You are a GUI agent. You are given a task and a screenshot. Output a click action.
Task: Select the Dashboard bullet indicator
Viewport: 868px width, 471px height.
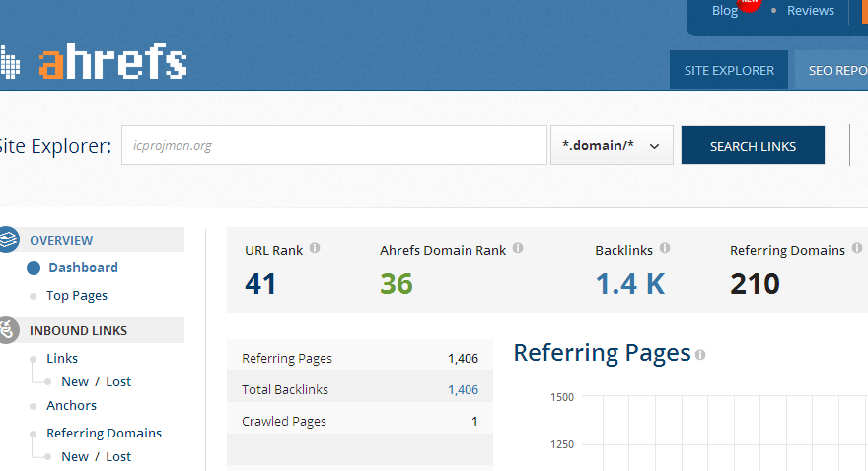click(34, 268)
